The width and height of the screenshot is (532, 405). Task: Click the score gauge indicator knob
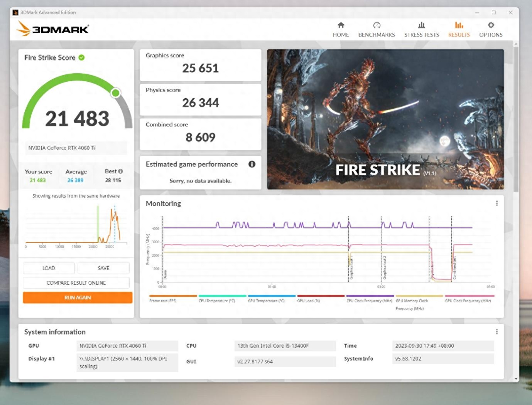[x=115, y=93]
